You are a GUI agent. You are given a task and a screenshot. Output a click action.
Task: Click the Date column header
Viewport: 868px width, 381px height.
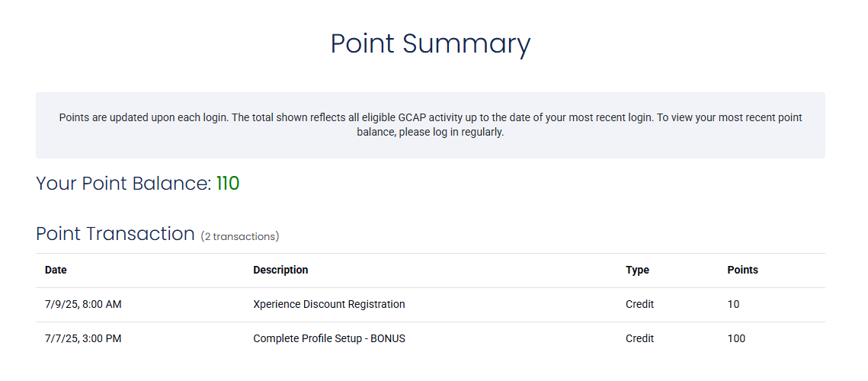click(x=56, y=270)
